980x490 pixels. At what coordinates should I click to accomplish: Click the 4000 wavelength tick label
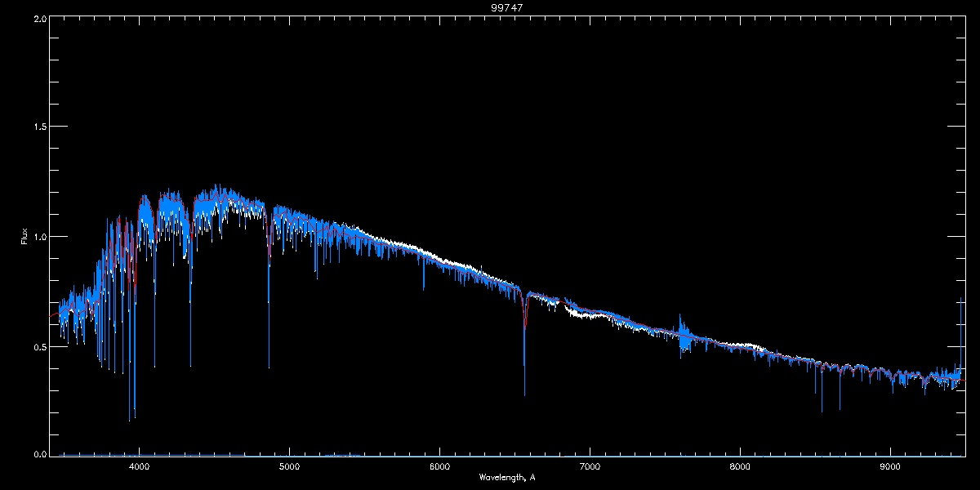pos(139,467)
